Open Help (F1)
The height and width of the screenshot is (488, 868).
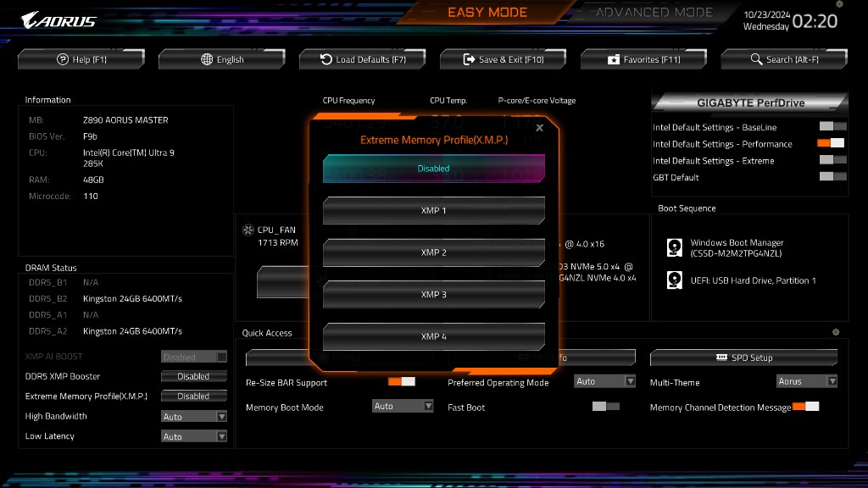(x=81, y=59)
